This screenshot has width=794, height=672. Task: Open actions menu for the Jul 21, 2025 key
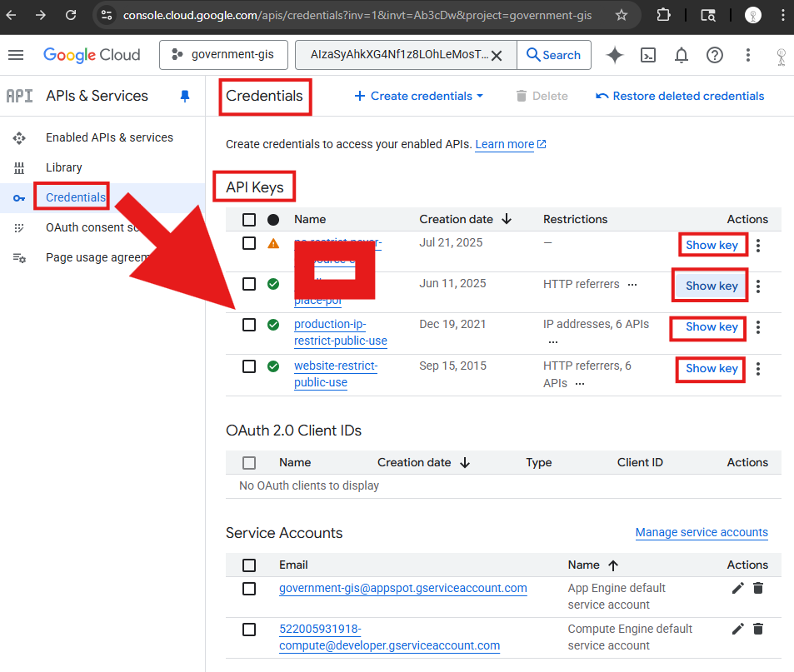click(x=758, y=246)
